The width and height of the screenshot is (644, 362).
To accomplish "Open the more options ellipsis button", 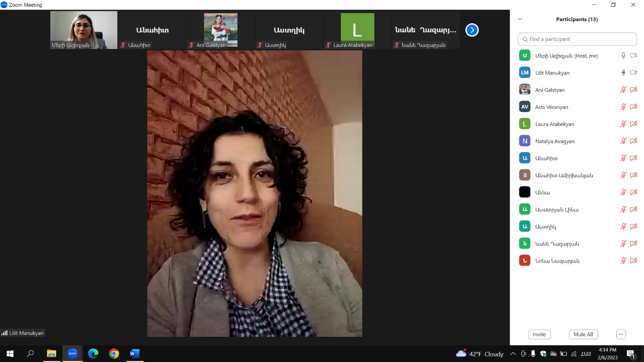I will point(621,334).
